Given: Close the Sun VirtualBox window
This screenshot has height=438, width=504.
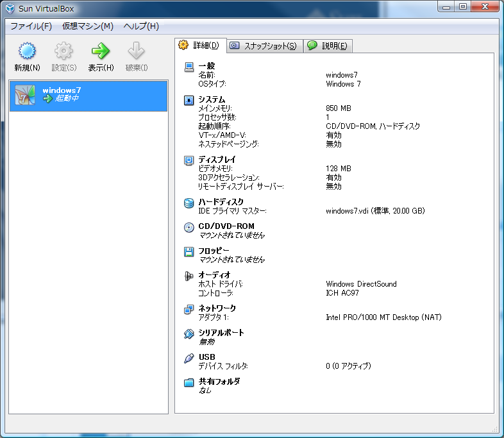Looking at the screenshot, I should point(485,7).
